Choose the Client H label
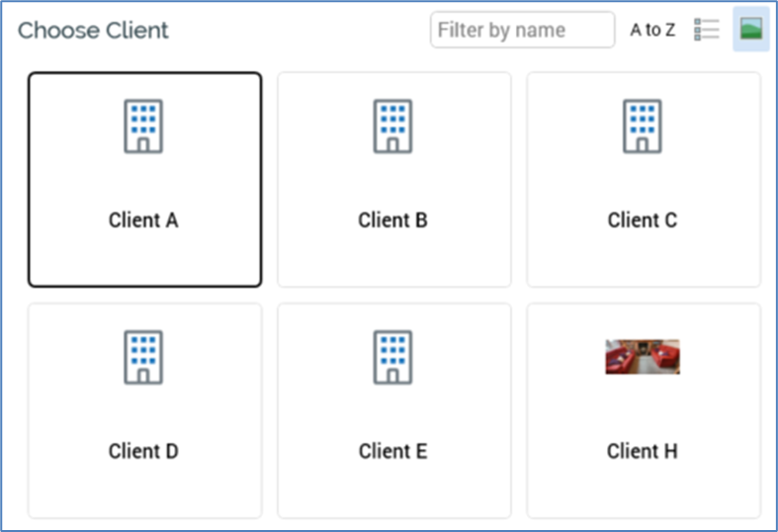The height and width of the screenshot is (532, 778). coord(642,452)
